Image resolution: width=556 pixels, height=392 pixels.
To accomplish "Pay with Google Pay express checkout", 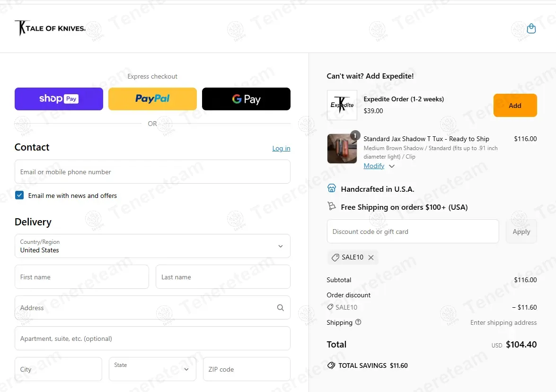I will 246,99.
